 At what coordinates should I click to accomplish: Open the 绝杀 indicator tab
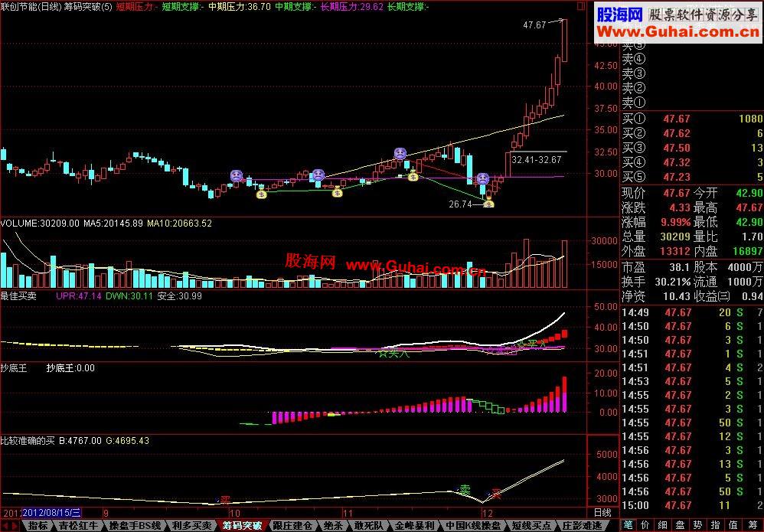tap(333, 526)
